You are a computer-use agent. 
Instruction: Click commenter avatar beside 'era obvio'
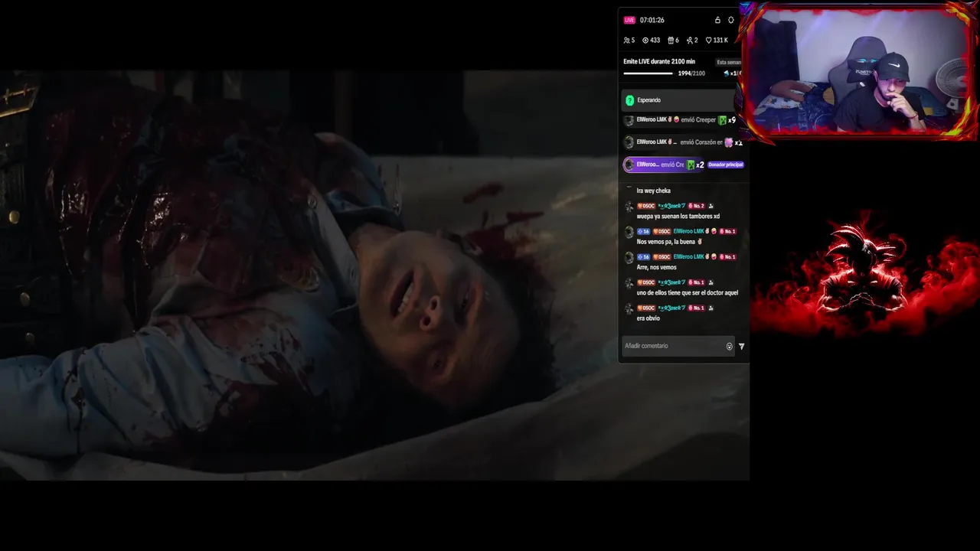[x=629, y=309]
